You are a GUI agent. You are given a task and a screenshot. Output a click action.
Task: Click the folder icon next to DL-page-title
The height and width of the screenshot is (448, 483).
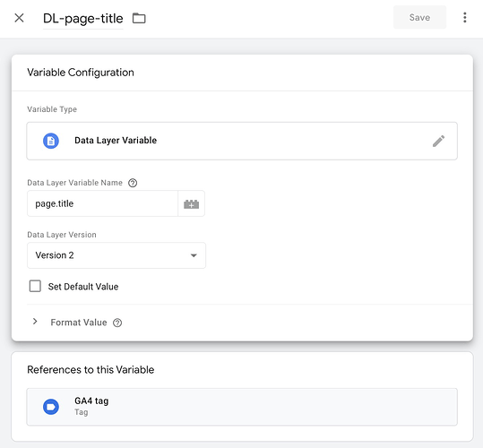tap(139, 18)
